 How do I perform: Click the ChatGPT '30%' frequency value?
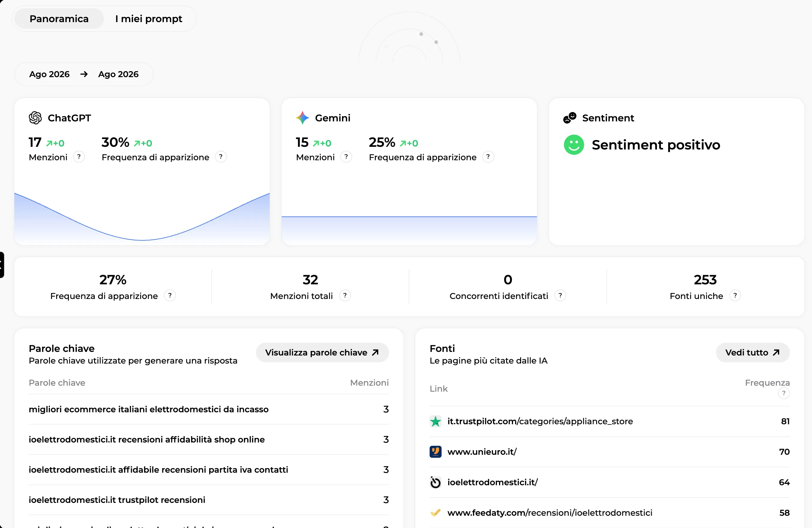click(115, 142)
